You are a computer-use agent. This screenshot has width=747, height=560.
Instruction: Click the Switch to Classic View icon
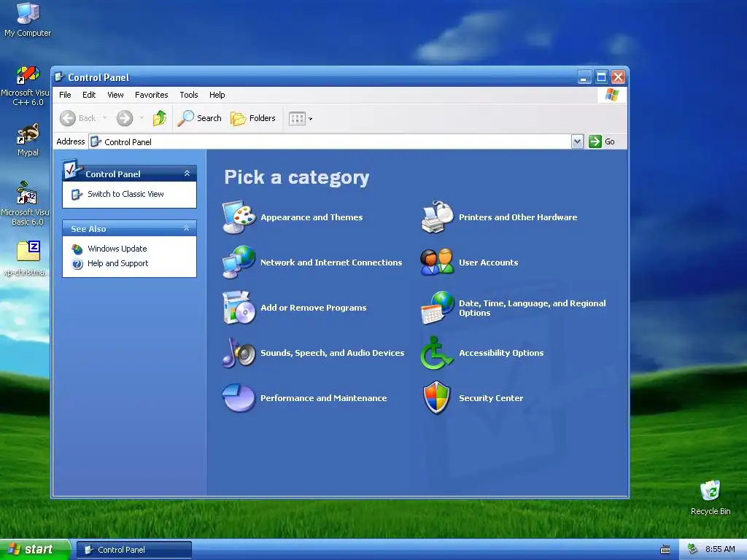click(x=76, y=194)
